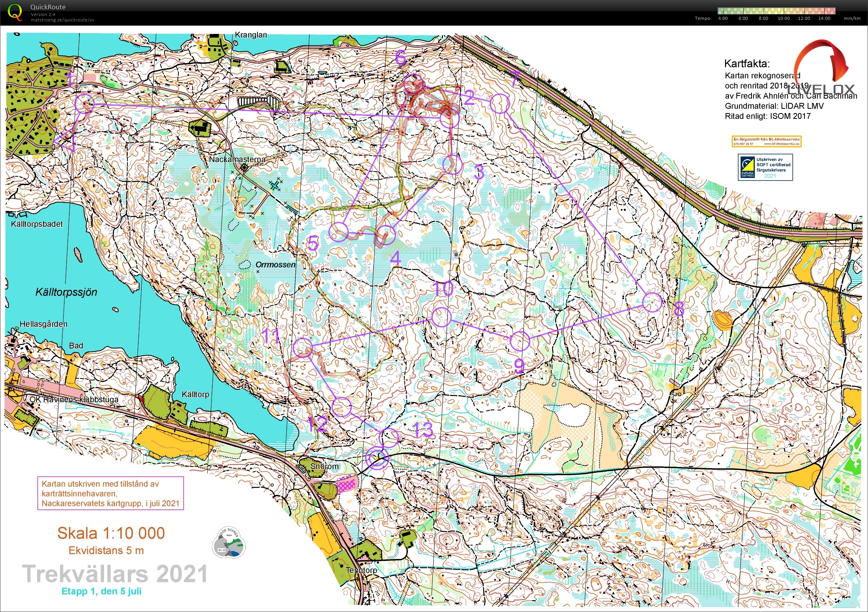Click the Ormossen marsh label

275,265
